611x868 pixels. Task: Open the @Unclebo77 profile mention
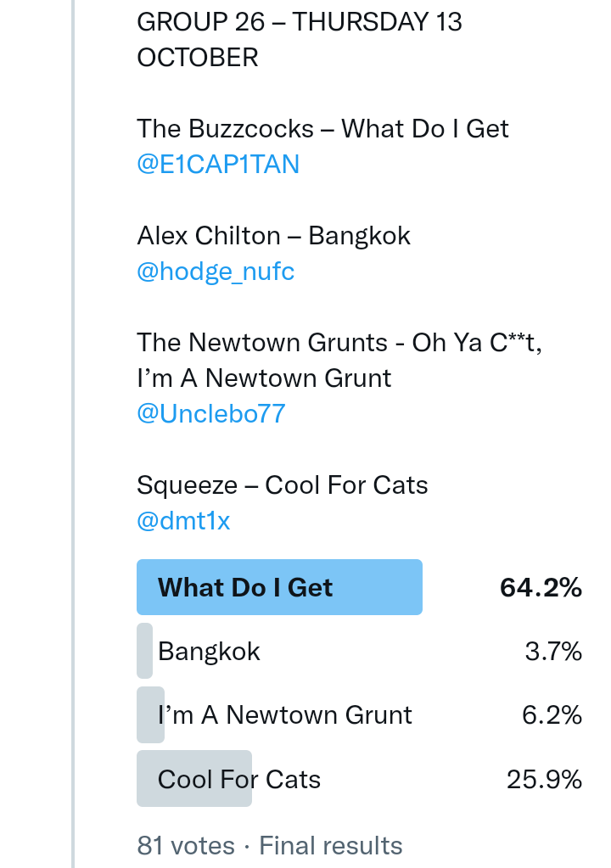(210, 414)
